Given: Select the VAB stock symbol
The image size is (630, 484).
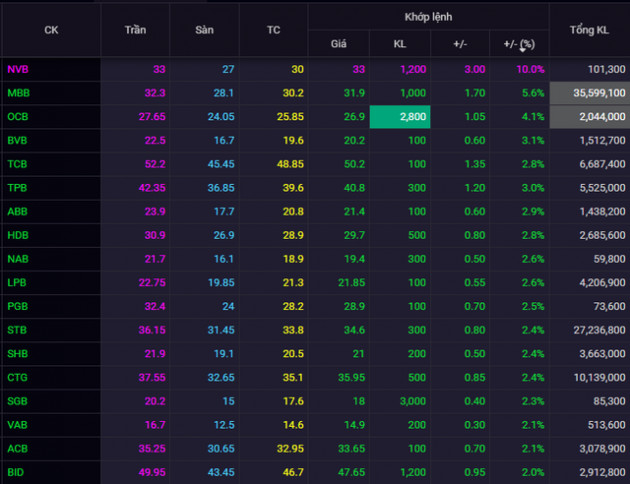Looking at the screenshot, I should pos(17,425).
